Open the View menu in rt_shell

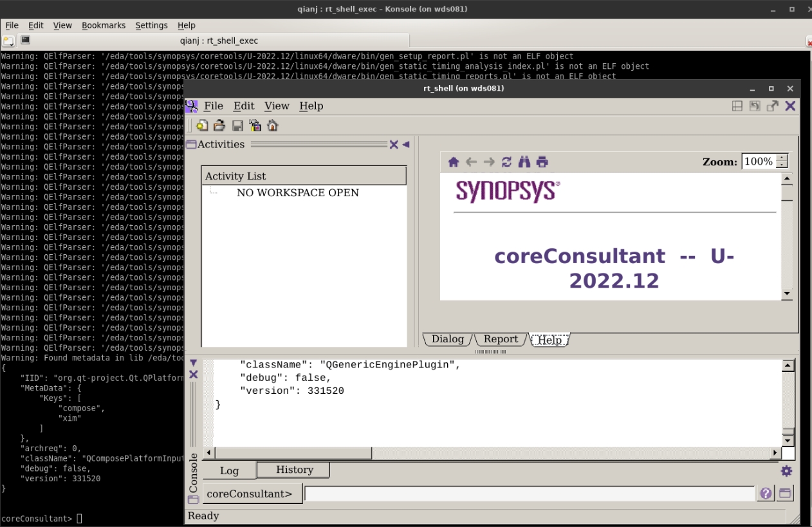[277, 106]
